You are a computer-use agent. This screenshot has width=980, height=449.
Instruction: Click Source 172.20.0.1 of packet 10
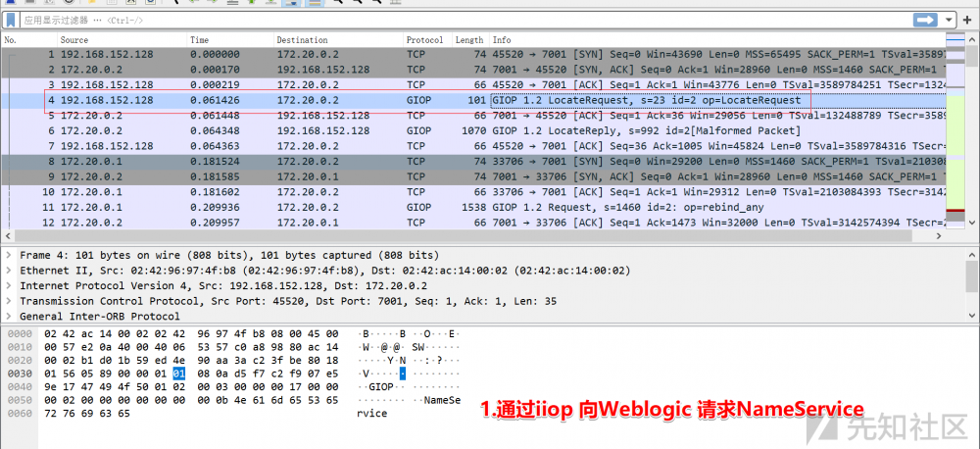tap(91, 191)
